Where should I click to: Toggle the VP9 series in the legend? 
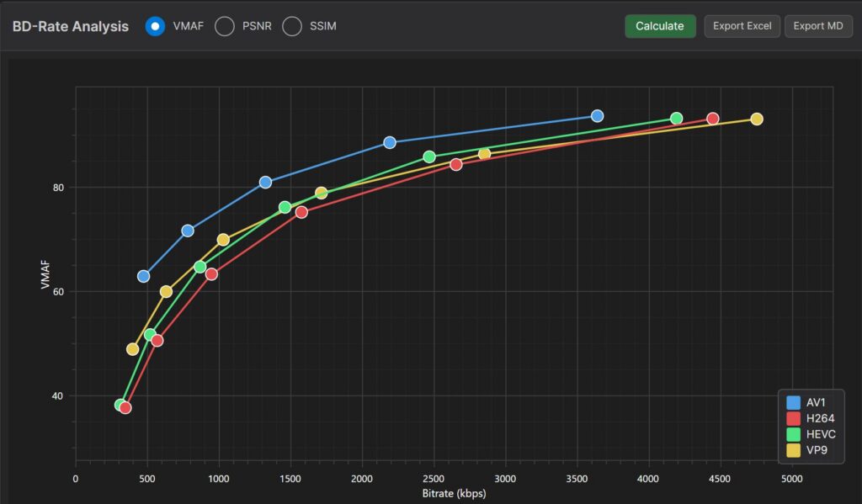click(806, 450)
